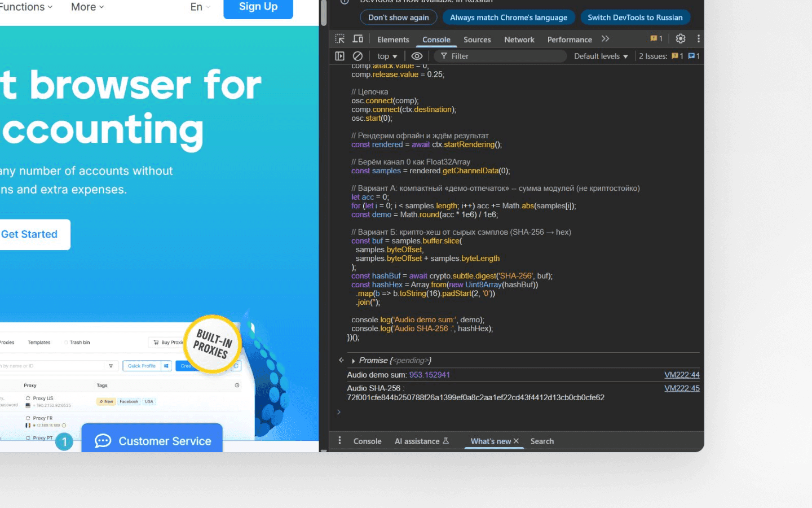812x508 pixels.
Task: Open the Sources tab
Action: [477, 40]
